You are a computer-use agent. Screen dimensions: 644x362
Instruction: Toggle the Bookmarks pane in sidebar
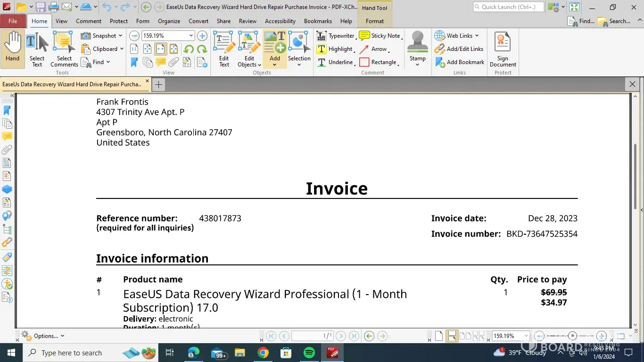7,110
